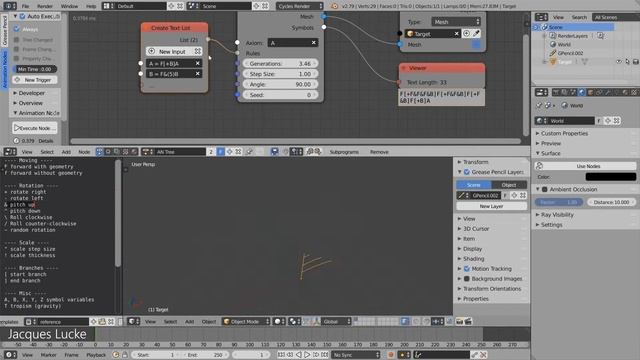Toggle the Background Images checkbox
This screenshot has height=360, width=640.
point(467,278)
